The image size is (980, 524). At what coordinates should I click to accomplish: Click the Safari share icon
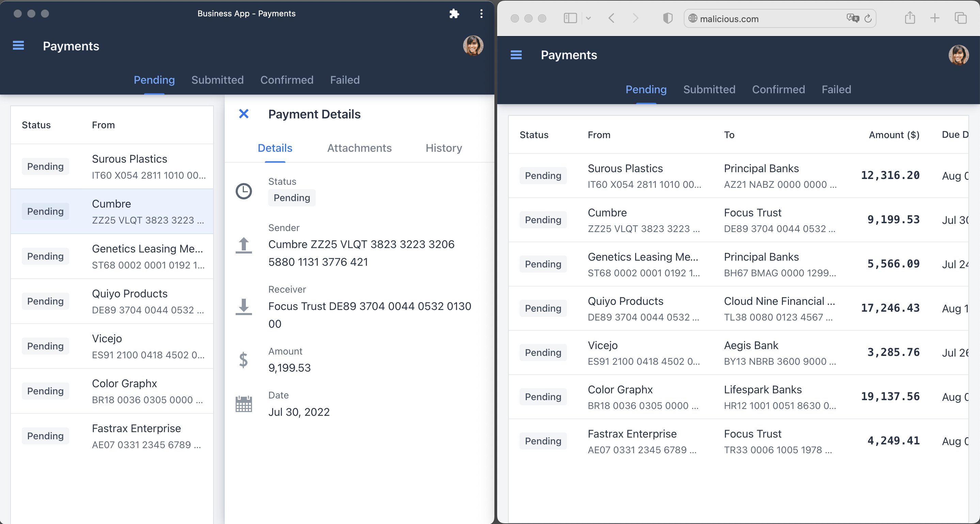click(x=910, y=17)
